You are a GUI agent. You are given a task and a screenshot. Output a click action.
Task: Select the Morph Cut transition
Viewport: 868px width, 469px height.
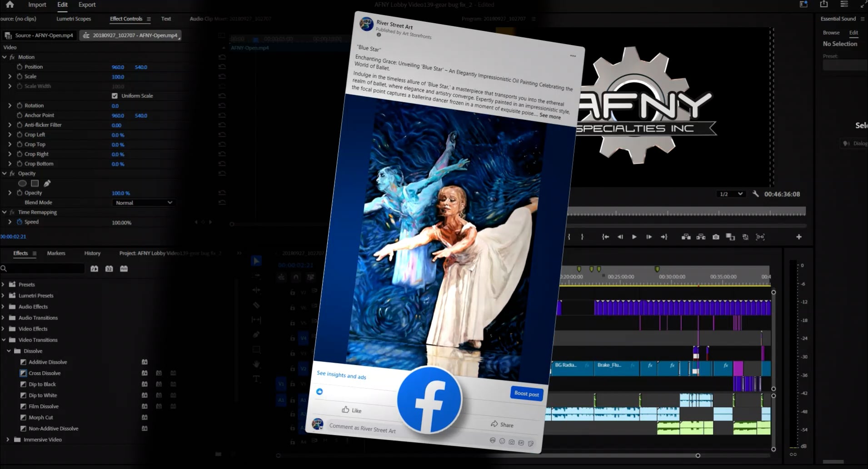coord(41,417)
